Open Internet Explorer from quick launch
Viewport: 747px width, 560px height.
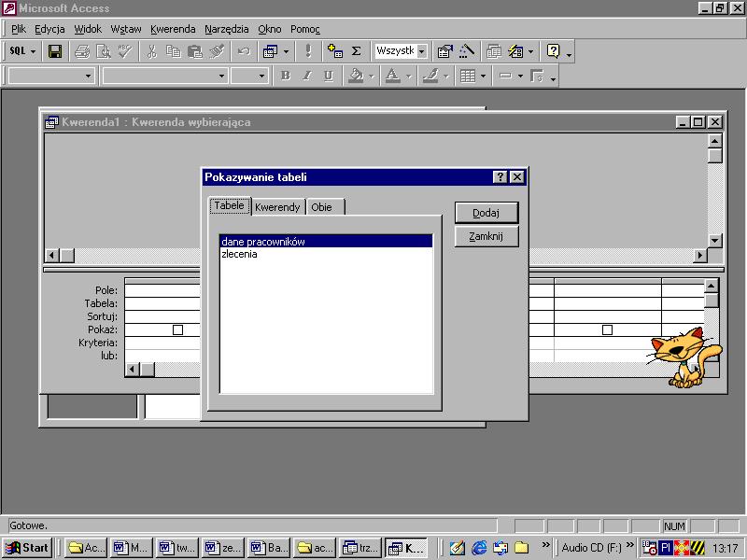point(479,548)
